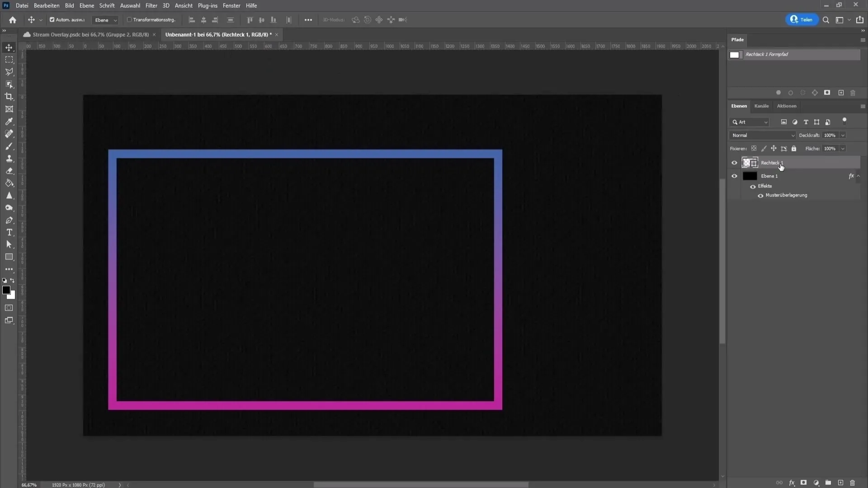
Task: Swap foreground and background colors
Action: [13, 281]
